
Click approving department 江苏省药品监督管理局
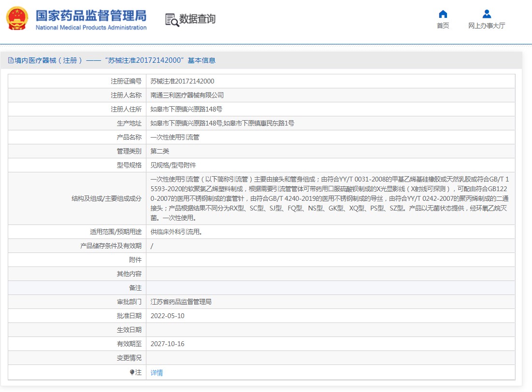pyautogui.click(x=181, y=302)
